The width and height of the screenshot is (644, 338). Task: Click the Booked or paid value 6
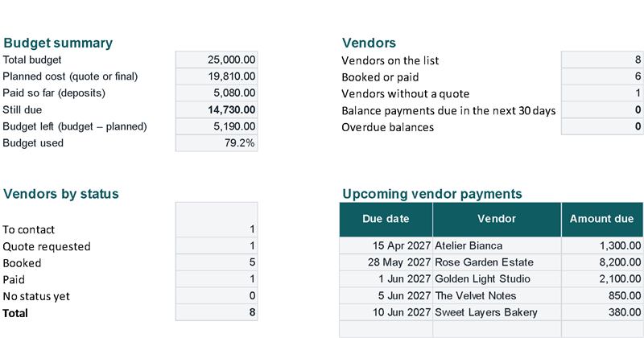[602, 76]
